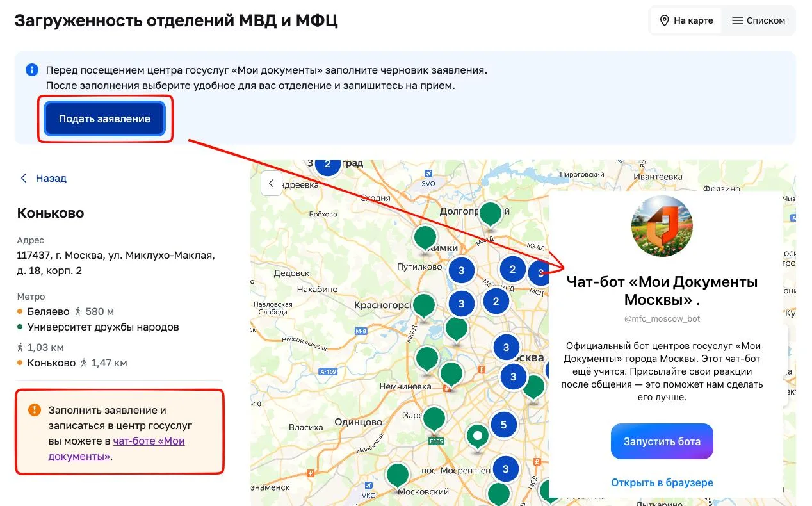Viewport: 812px width, 506px height.
Task: Select the cluster marker 5 on the map
Action: 503,425
